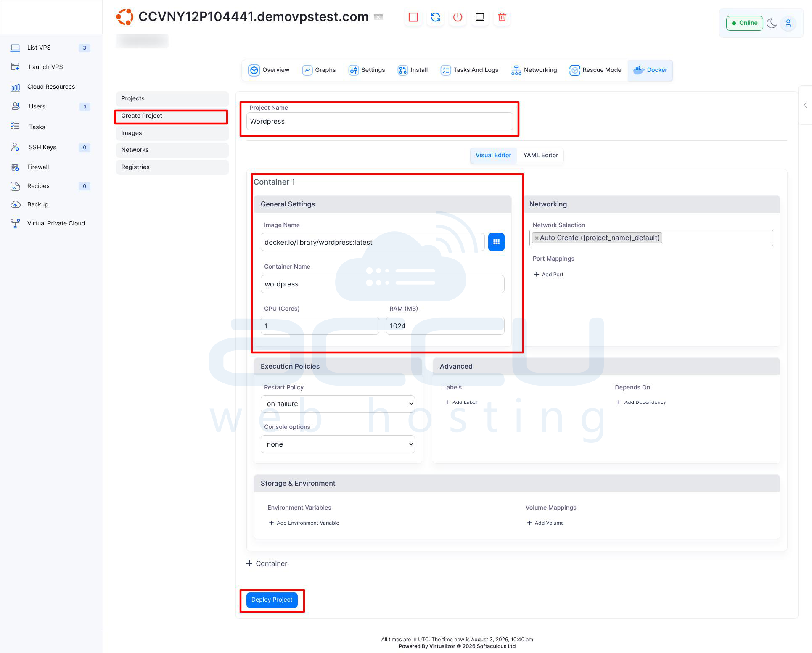The width and height of the screenshot is (812, 653).
Task: Open the Overview tab
Action: click(x=269, y=70)
